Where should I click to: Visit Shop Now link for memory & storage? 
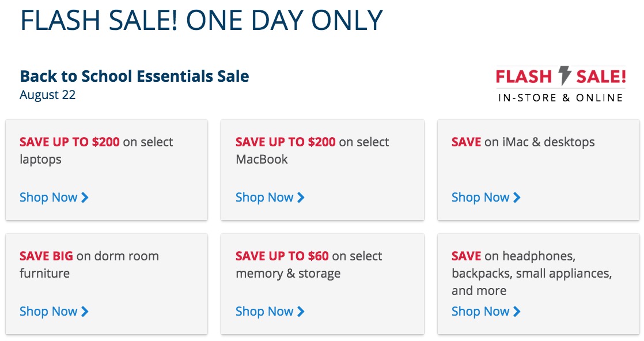point(270,312)
